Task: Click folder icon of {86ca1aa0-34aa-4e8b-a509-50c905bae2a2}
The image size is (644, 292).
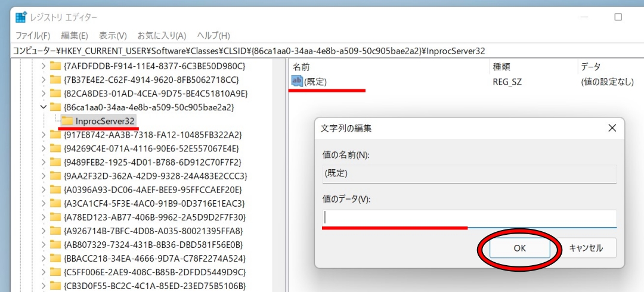Action: click(55, 107)
